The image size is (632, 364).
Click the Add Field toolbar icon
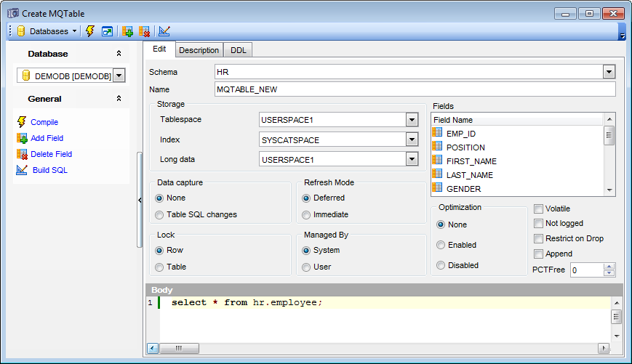point(127,31)
